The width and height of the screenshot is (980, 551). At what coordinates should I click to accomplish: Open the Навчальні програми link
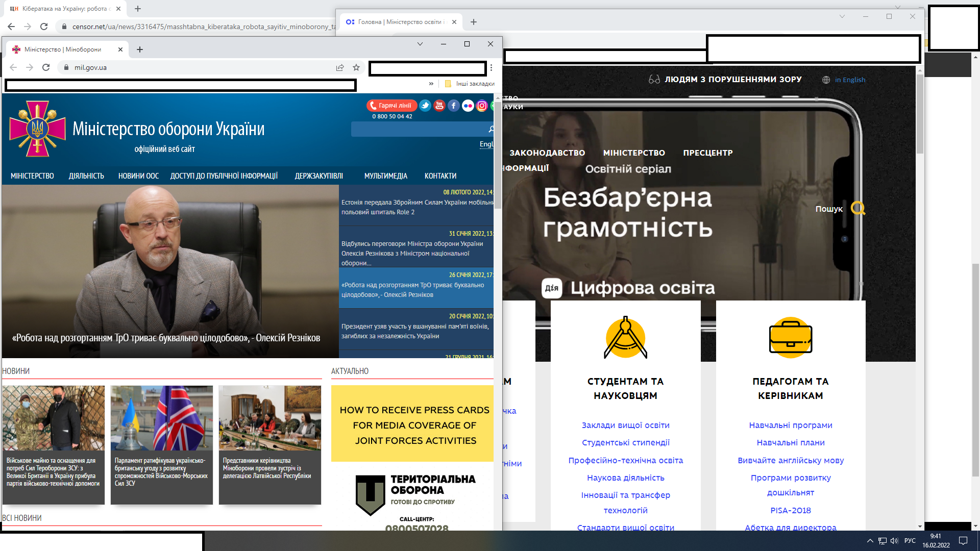791,425
